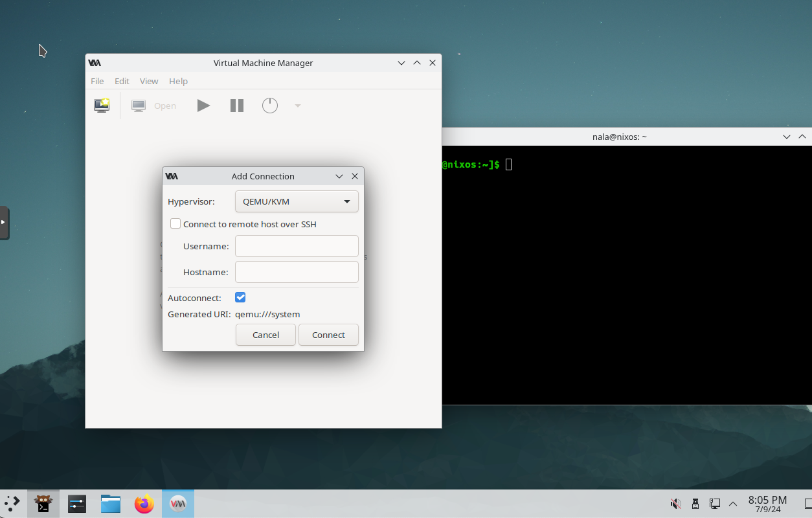Click the Hostname input field
The image size is (812, 518).
click(x=297, y=272)
